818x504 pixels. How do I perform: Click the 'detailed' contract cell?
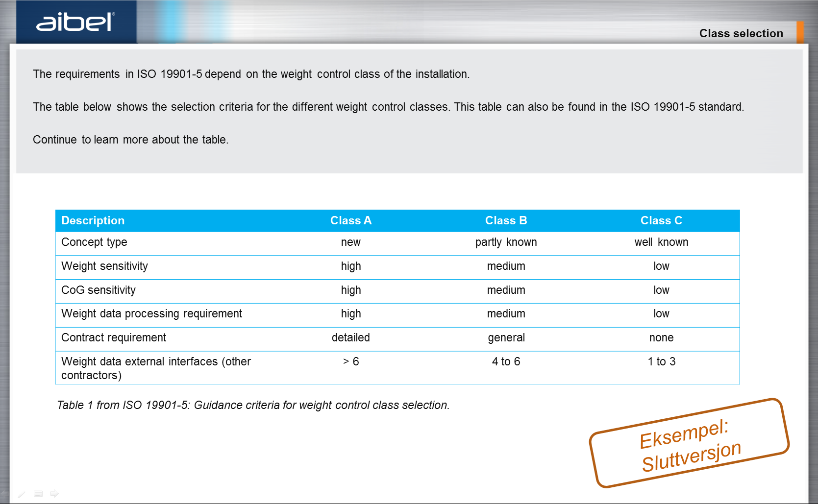351,337
